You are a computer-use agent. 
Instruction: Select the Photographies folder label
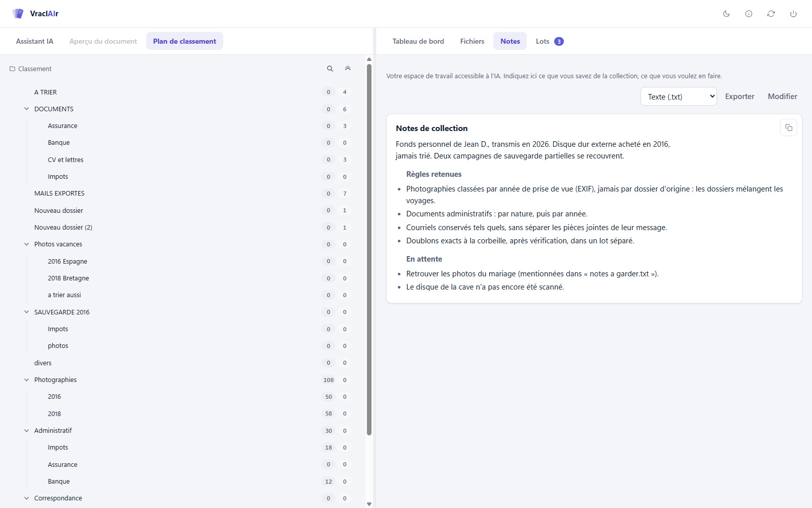point(55,380)
